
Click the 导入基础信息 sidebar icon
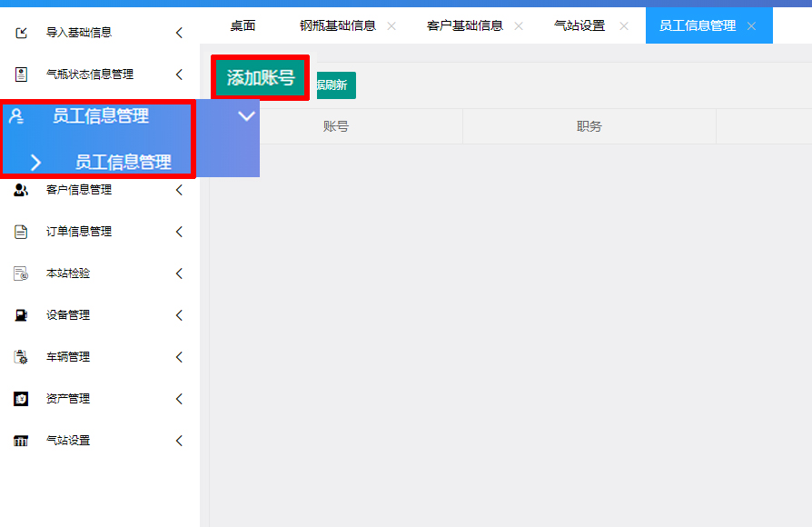click(21, 33)
